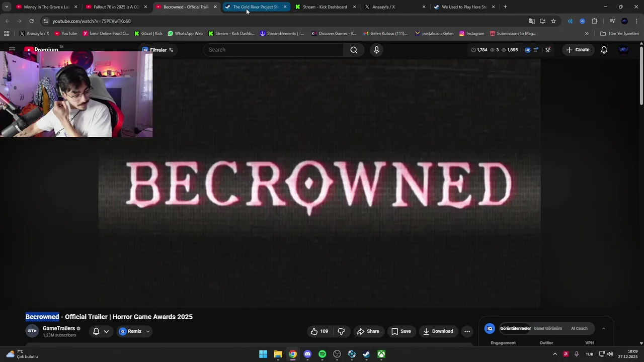The image size is (644, 362).
Task: Click the page vertical scrollbar
Action: [641, 75]
